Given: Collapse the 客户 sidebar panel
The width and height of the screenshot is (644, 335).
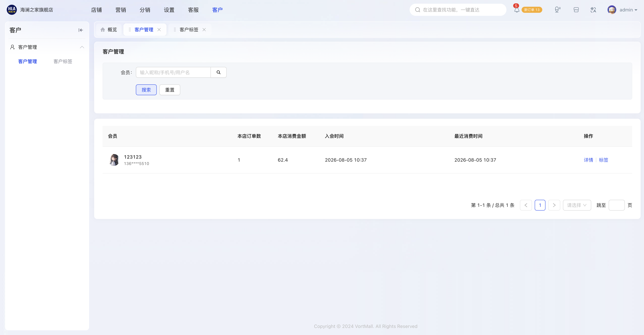Looking at the screenshot, I should 81,30.
